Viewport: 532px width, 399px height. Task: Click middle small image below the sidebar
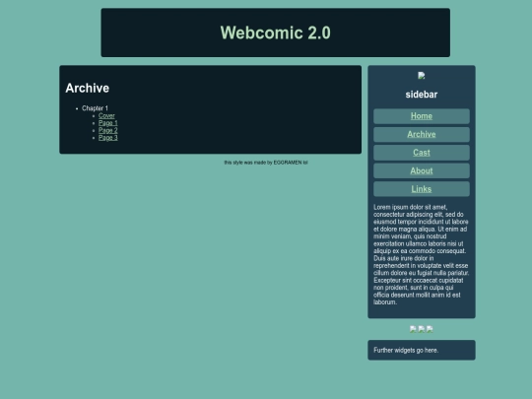(x=422, y=329)
